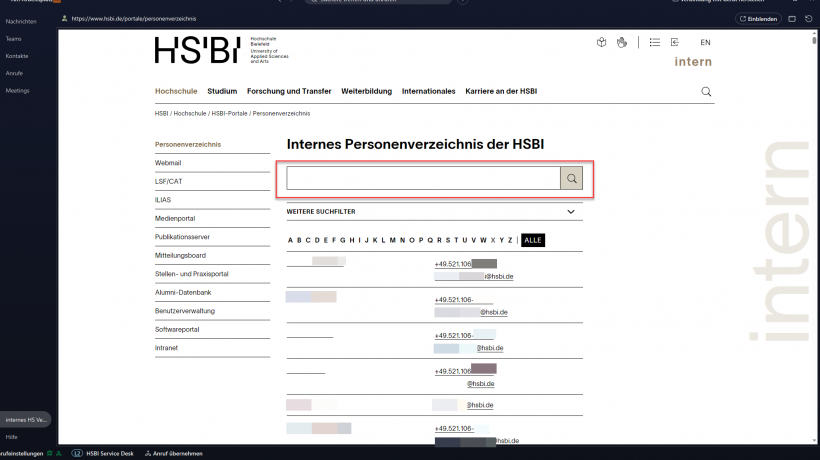Viewport: 820px width, 460px height.
Task: Click the window icon next to Einblenden
Action: pos(792,19)
